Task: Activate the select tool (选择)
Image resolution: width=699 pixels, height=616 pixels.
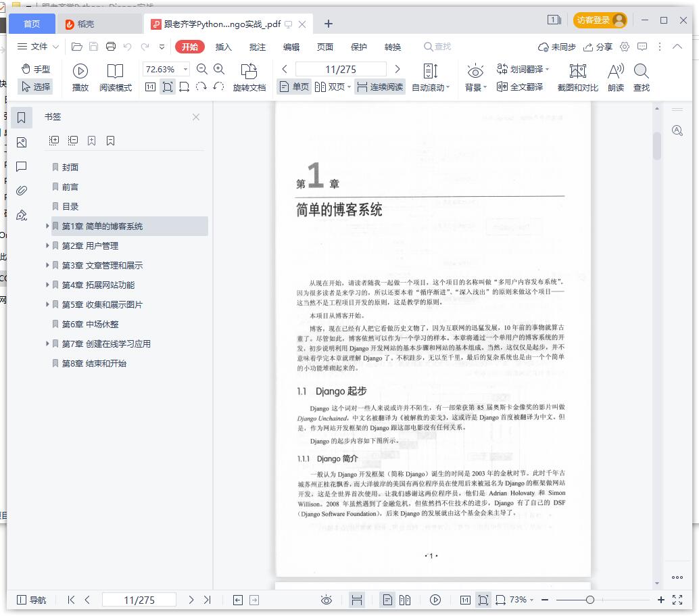Action: [36, 87]
